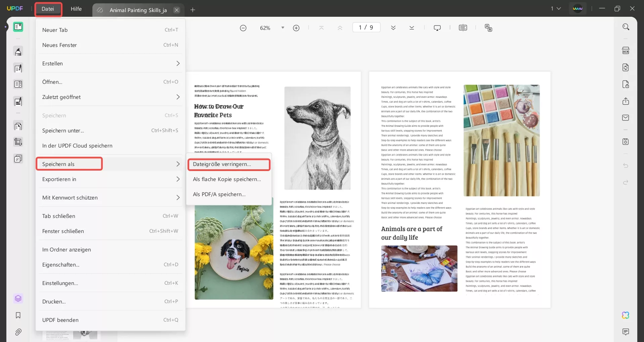Viewport: 644px width, 342px height.
Task: Open the Hilfe menu
Action: pos(76,9)
